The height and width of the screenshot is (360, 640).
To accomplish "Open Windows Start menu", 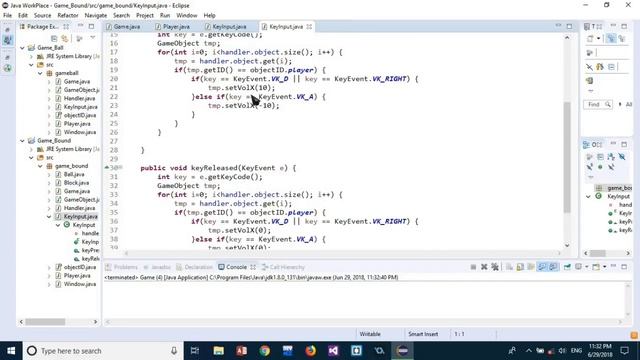I will (11, 351).
